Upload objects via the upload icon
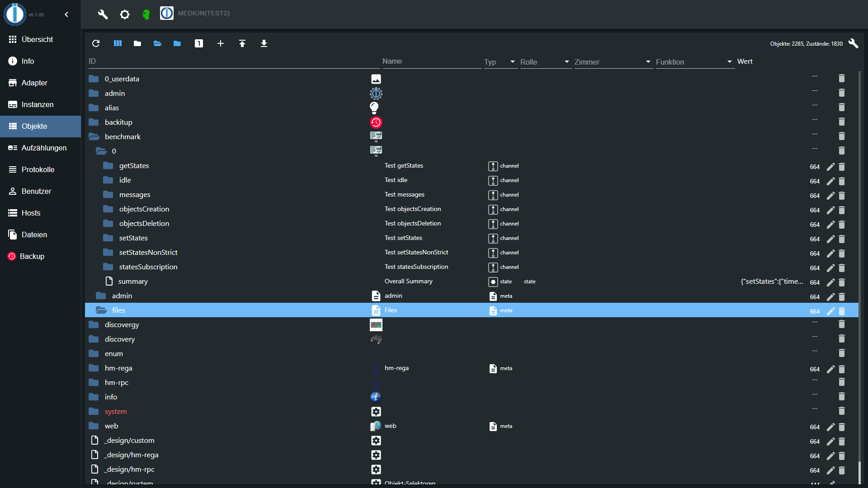 pyautogui.click(x=242, y=43)
